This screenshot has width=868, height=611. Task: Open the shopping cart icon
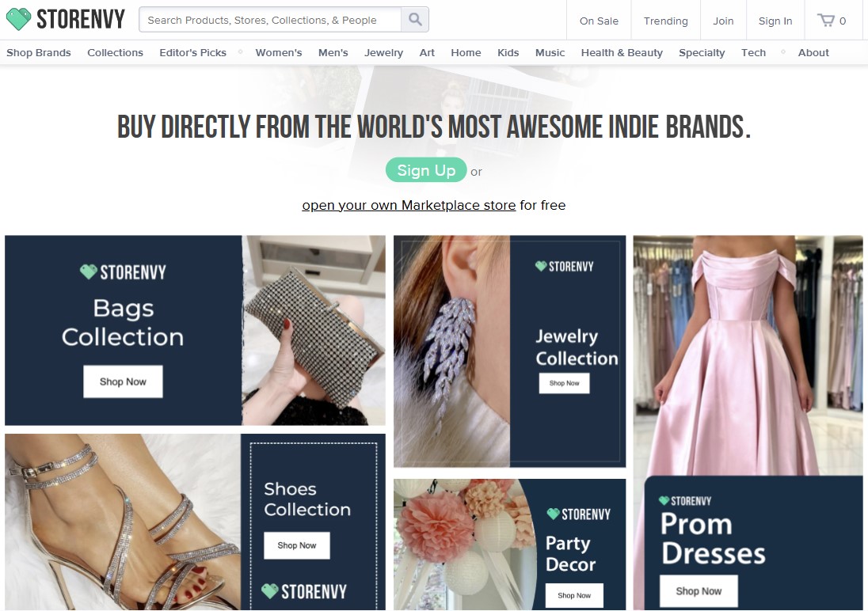(x=827, y=20)
